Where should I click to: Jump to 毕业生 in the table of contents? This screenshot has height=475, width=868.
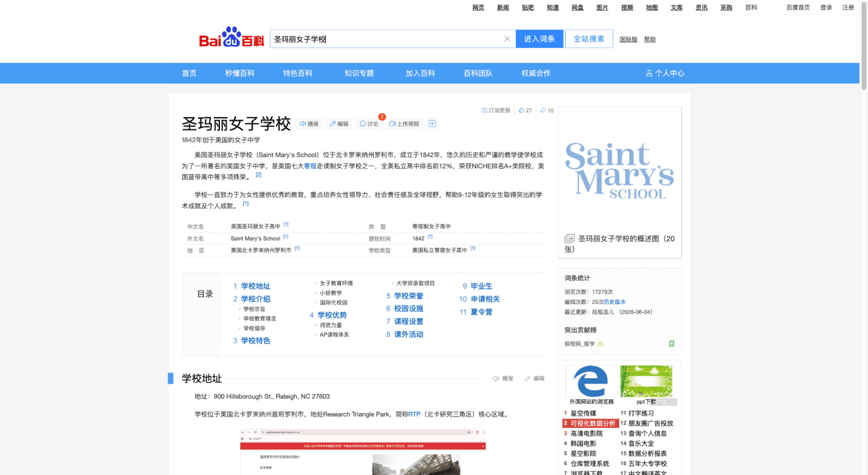(x=481, y=286)
